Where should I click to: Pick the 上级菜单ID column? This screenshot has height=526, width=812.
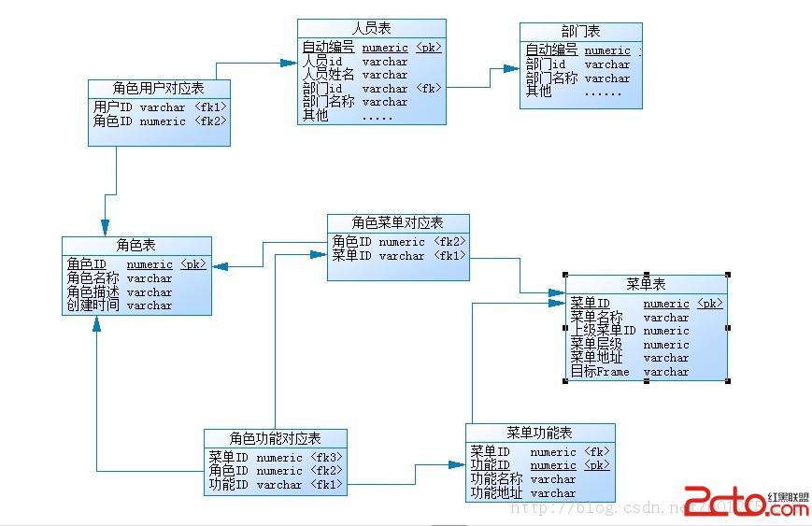630,331
